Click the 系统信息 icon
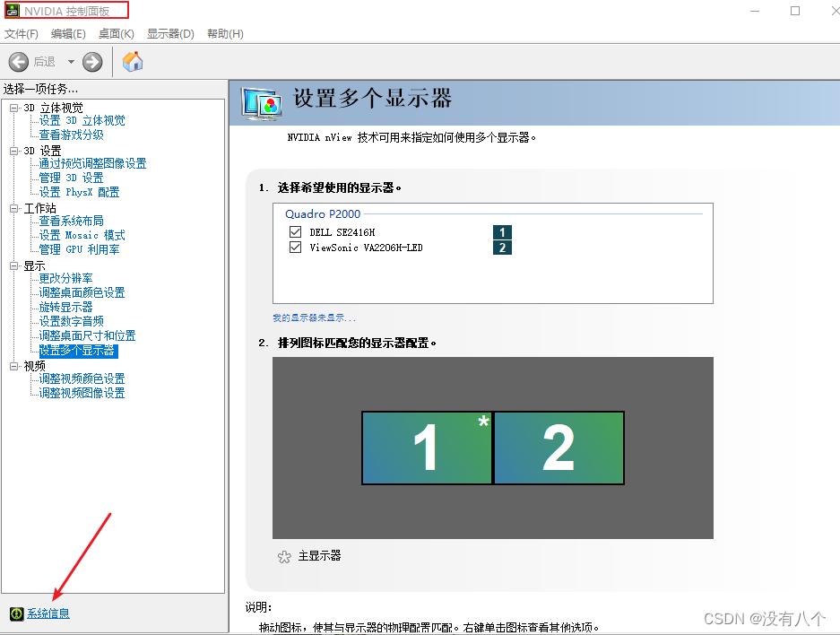 click(x=17, y=613)
